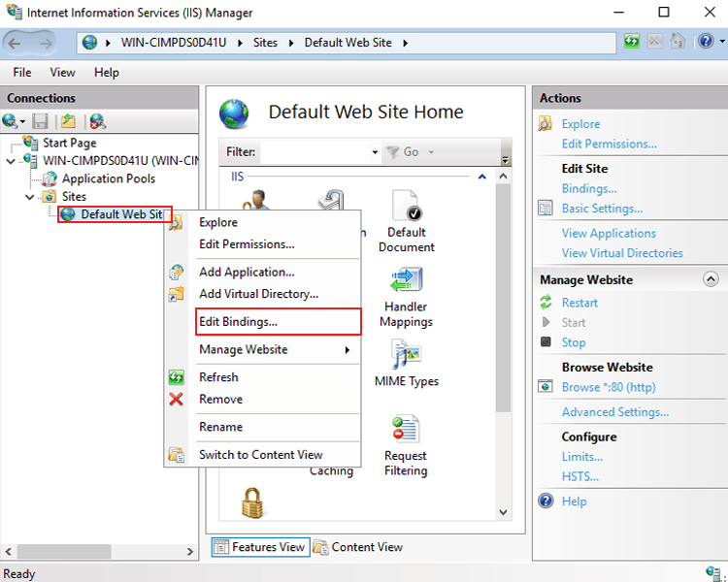Switch to the Content View tab
This screenshot has height=582, width=728.
point(358,547)
